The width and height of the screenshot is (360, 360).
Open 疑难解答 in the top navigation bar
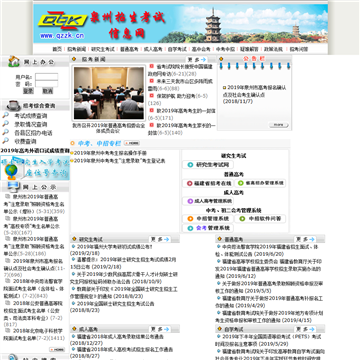[249, 49]
